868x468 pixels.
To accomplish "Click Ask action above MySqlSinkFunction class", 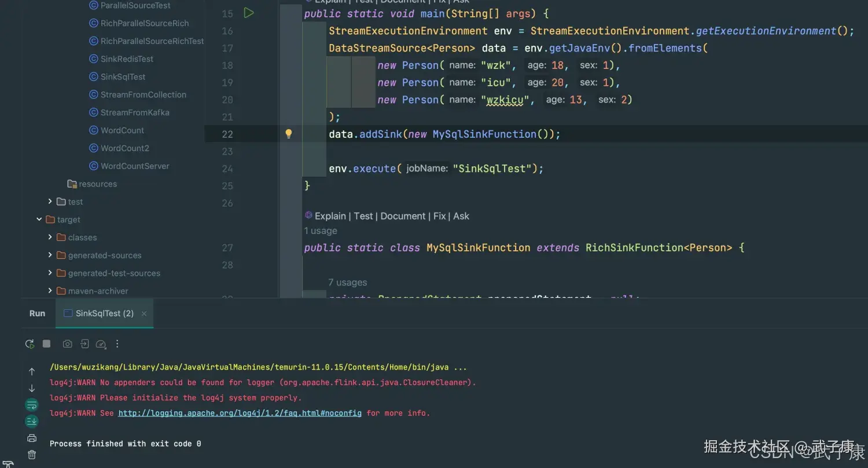I will pos(461,216).
